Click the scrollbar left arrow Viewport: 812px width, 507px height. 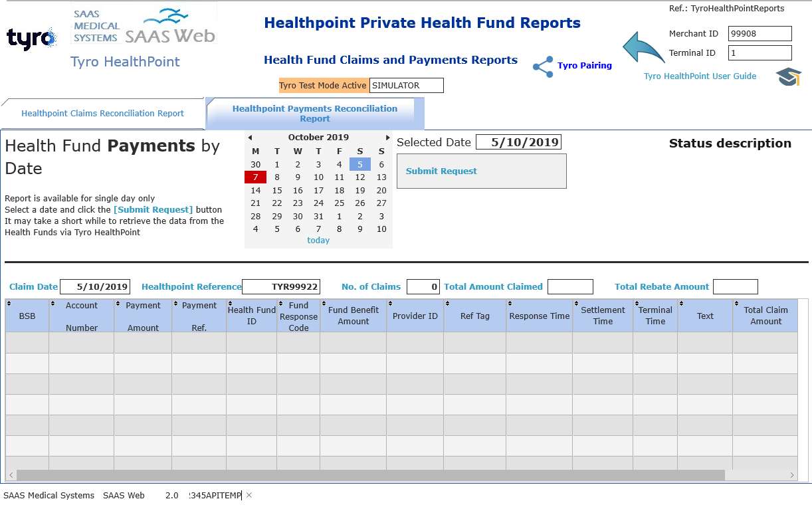coord(11,476)
